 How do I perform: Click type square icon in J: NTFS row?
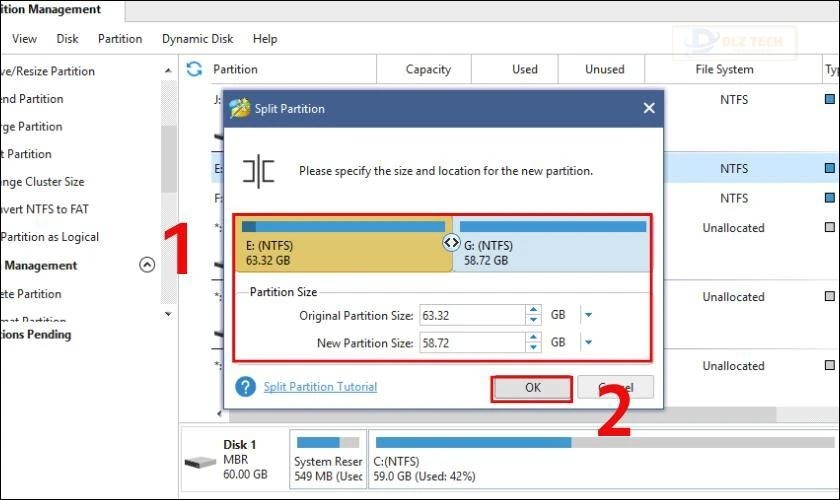[829, 99]
